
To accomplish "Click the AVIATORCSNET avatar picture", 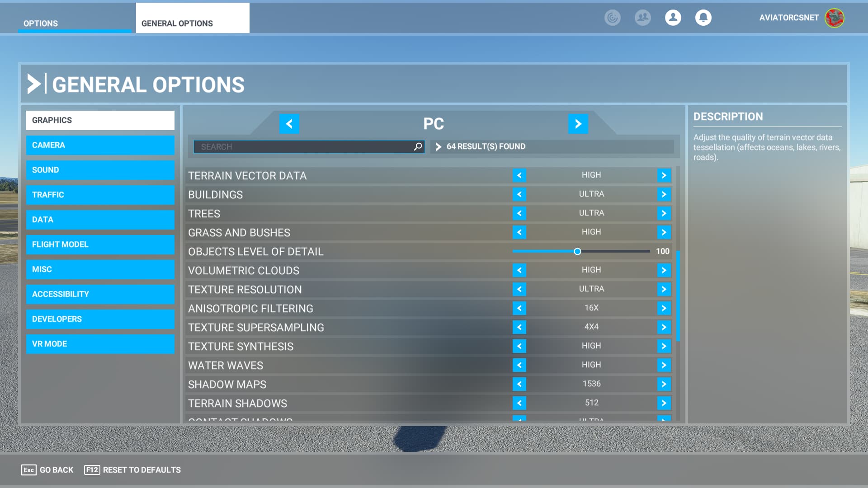I will point(834,18).
